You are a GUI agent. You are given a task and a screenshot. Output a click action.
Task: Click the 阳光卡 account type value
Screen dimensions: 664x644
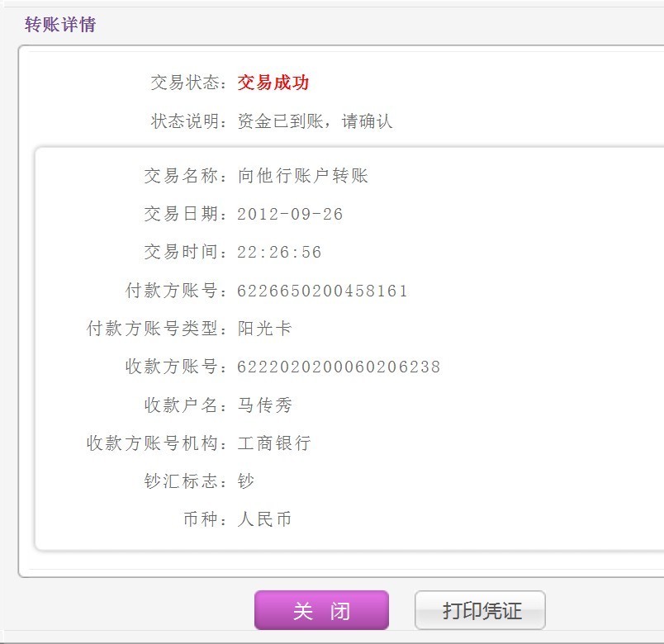pyautogui.click(x=264, y=329)
